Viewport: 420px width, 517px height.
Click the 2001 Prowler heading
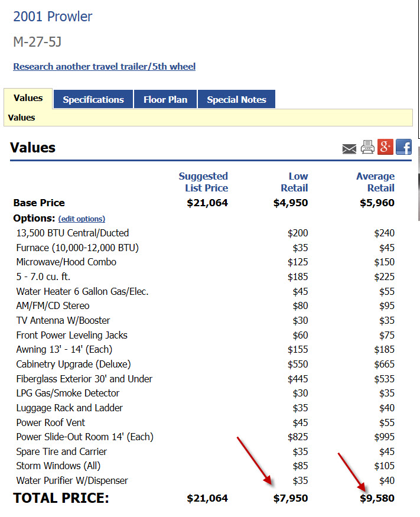[53, 17]
